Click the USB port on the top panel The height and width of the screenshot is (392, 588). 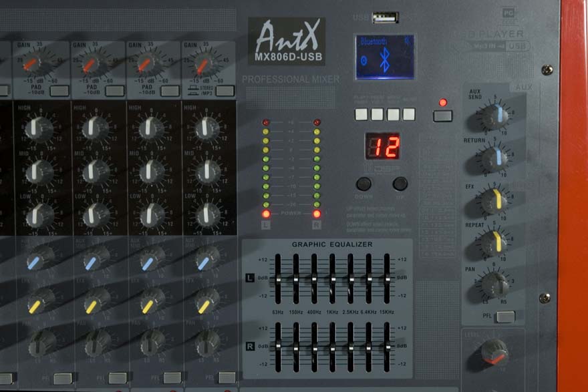click(385, 17)
